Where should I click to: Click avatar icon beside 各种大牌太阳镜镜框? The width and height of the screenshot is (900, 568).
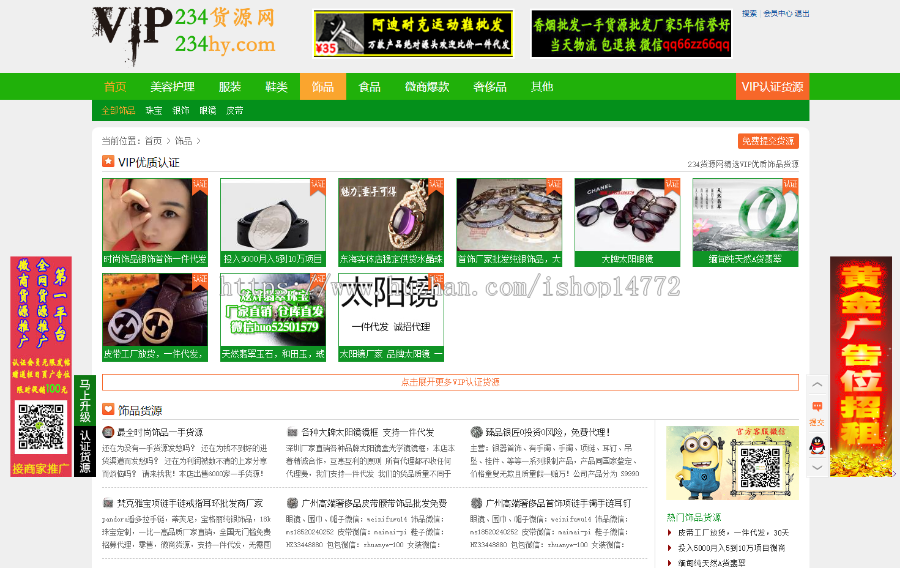292,432
